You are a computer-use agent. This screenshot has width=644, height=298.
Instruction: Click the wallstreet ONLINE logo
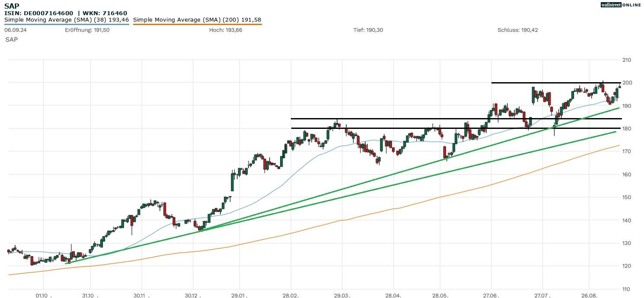coord(621,5)
